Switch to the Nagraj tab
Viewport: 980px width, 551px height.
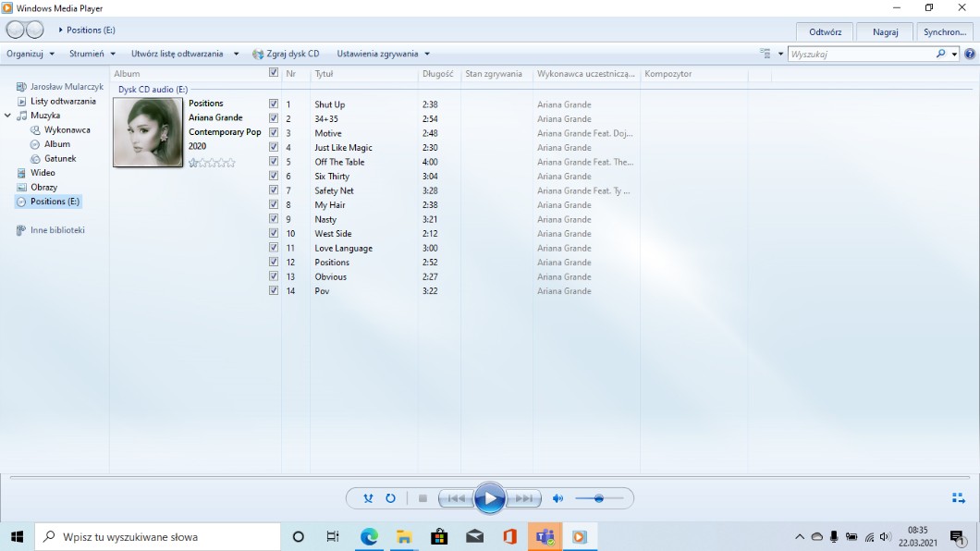[885, 31]
